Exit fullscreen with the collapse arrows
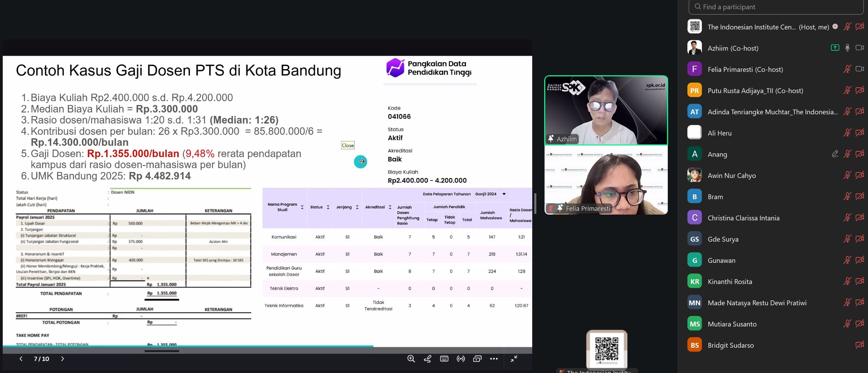Image resolution: width=868 pixels, height=373 pixels. pyautogui.click(x=514, y=359)
